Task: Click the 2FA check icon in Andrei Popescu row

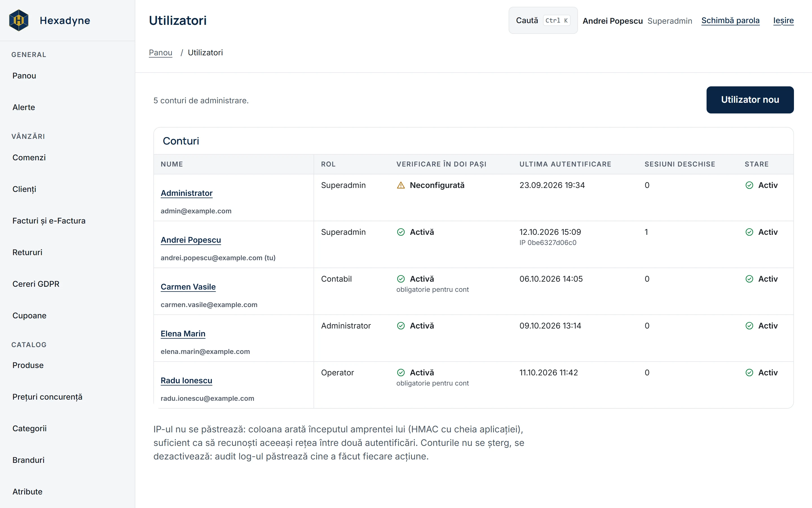Action: point(401,232)
